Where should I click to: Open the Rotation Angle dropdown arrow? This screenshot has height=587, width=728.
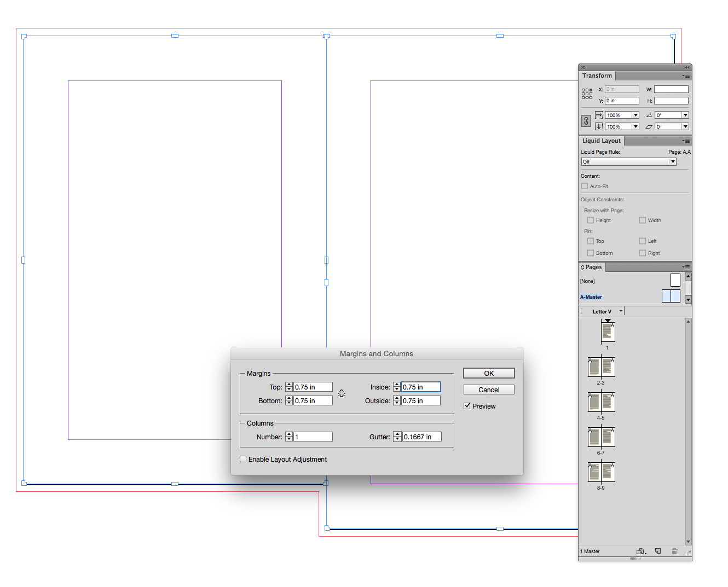pyautogui.click(x=685, y=115)
